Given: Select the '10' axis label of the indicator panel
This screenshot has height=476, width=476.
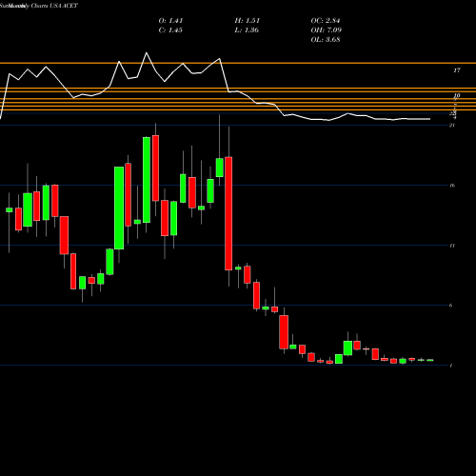Looking at the screenshot, I should pyautogui.click(x=457, y=95).
